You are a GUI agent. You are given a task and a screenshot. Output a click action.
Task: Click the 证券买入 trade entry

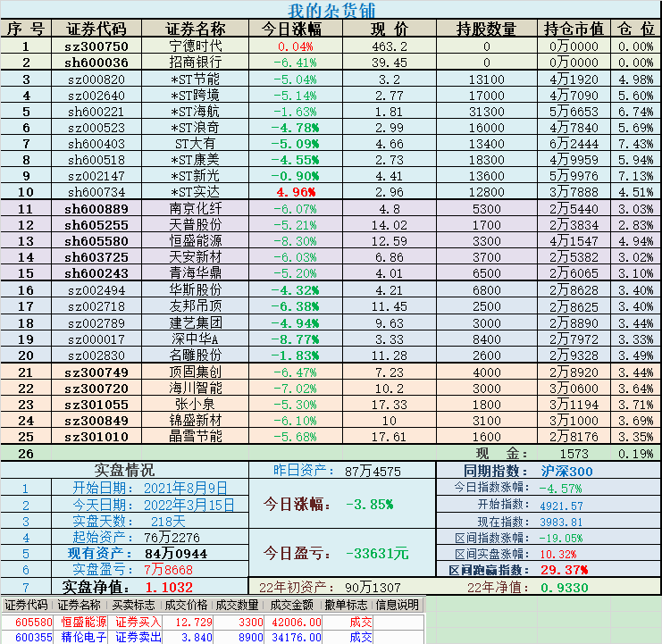138,622
